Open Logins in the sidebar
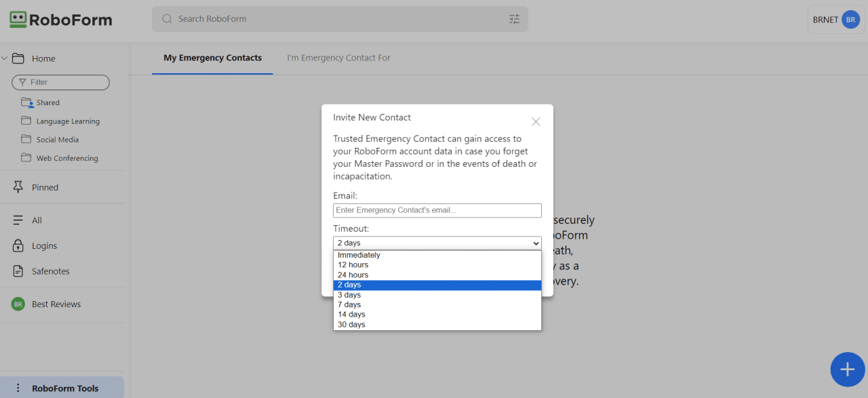 44,245
